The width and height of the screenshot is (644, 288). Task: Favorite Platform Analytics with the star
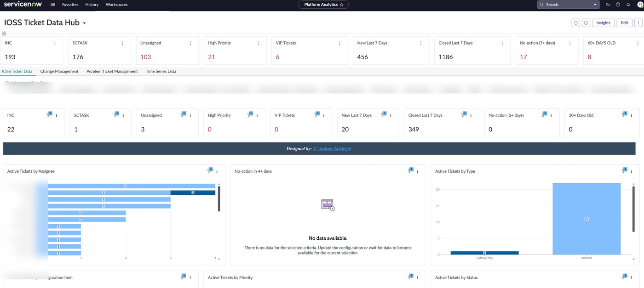341,5
